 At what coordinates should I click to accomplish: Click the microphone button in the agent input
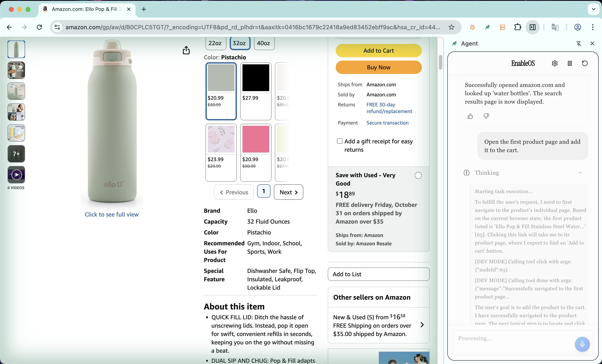[582, 344]
